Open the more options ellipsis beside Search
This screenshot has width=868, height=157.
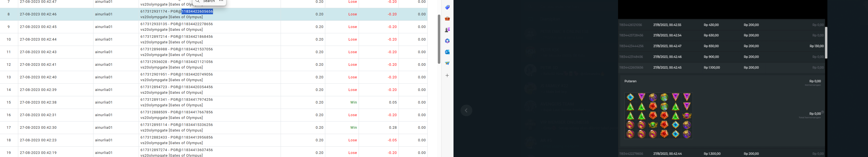pyautogui.click(x=221, y=1)
